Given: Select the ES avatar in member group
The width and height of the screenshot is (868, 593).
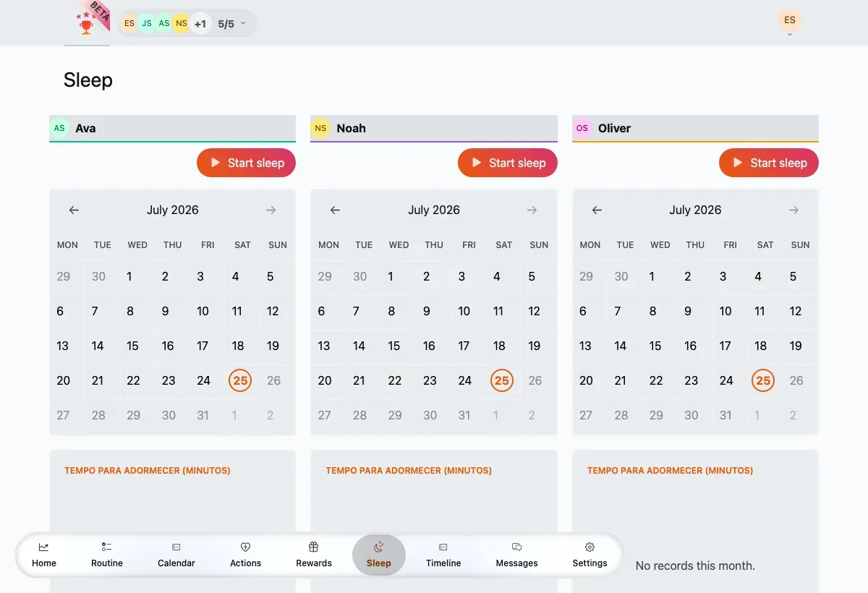Looking at the screenshot, I should pos(129,23).
